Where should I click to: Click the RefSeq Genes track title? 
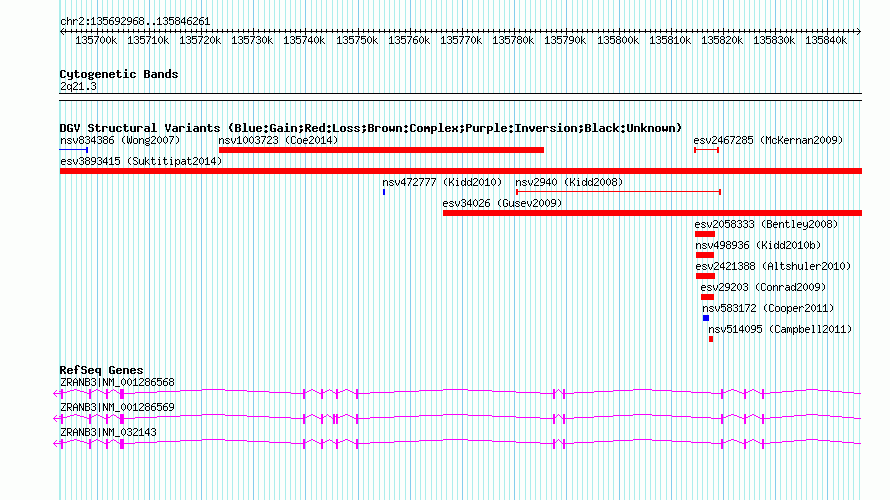pos(101,370)
